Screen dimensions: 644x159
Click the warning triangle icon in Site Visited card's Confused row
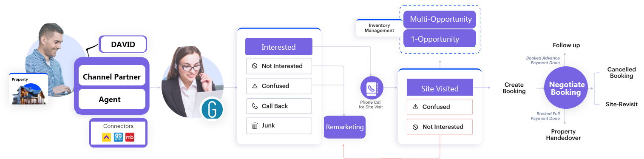point(415,107)
